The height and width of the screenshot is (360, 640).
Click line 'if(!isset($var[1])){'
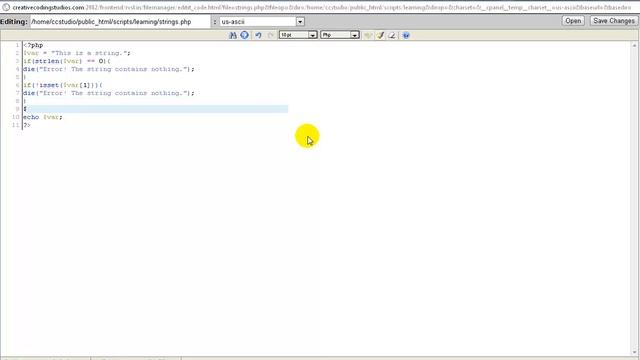(x=63, y=85)
